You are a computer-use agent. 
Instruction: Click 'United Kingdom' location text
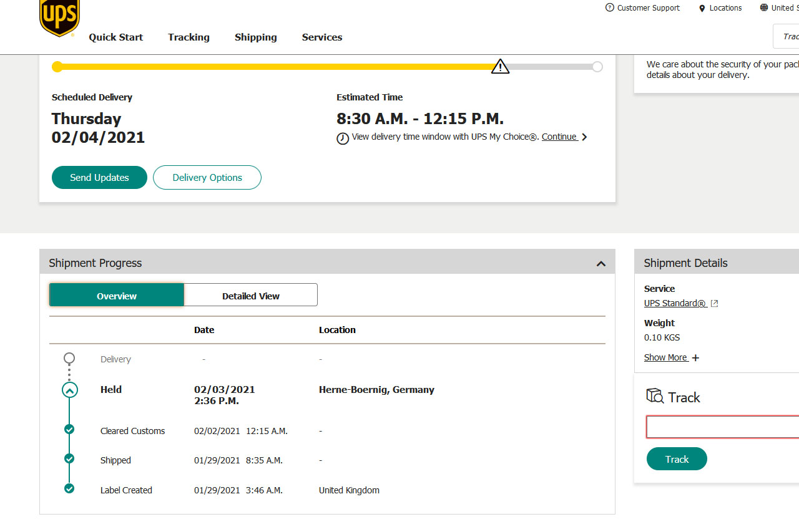(x=349, y=490)
